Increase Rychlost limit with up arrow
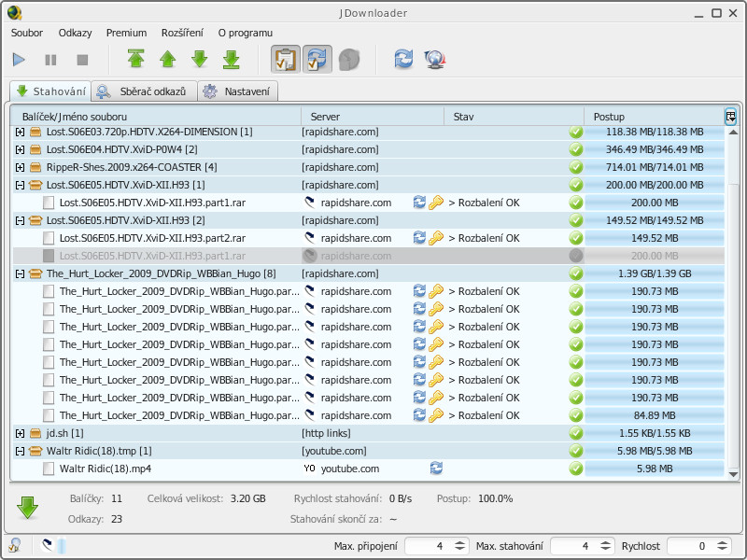The height and width of the screenshot is (560, 747). click(722, 542)
